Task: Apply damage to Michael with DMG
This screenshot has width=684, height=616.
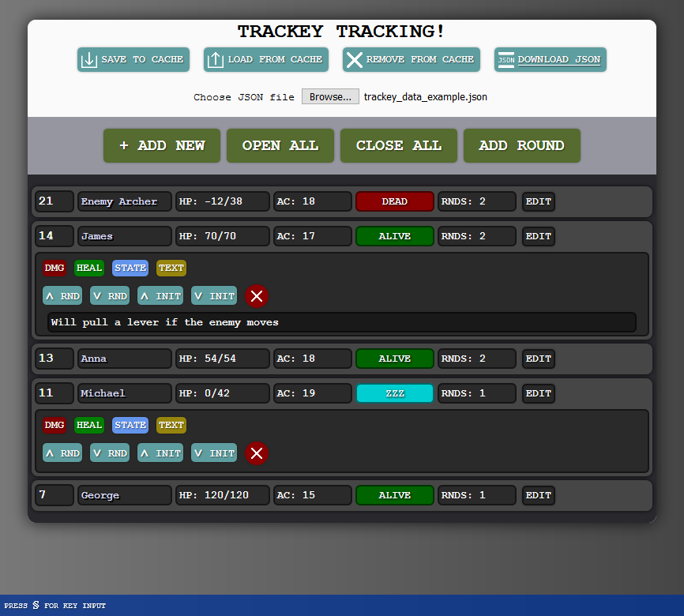Action: point(54,425)
